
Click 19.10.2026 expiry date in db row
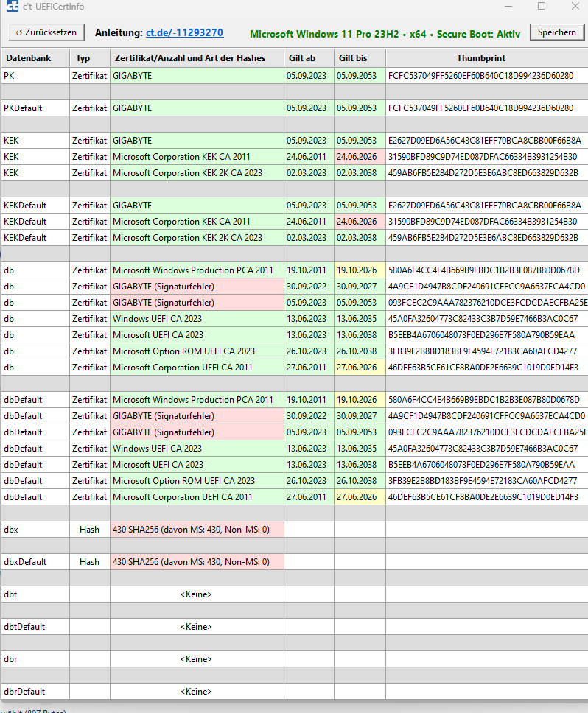[360, 270]
